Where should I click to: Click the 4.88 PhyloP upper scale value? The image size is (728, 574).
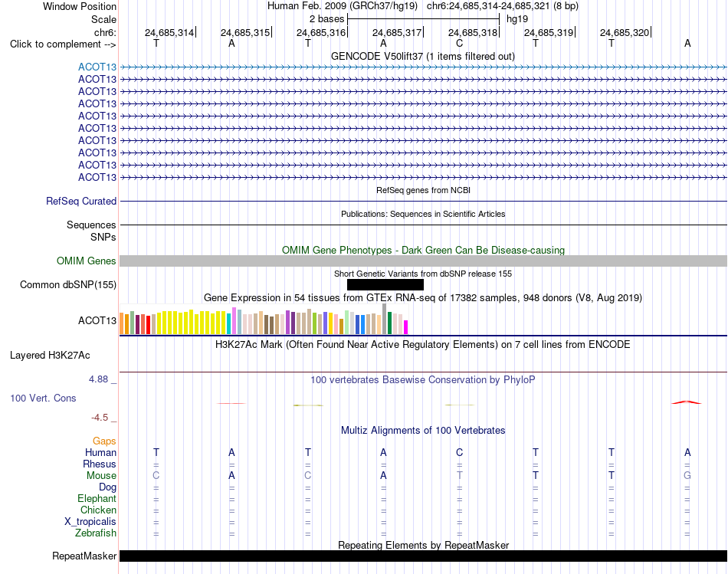(98, 379)
